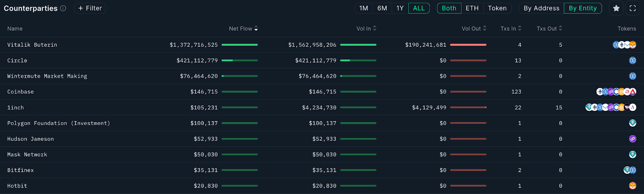Open Hudson Jameson entity

tap(31, 139)
